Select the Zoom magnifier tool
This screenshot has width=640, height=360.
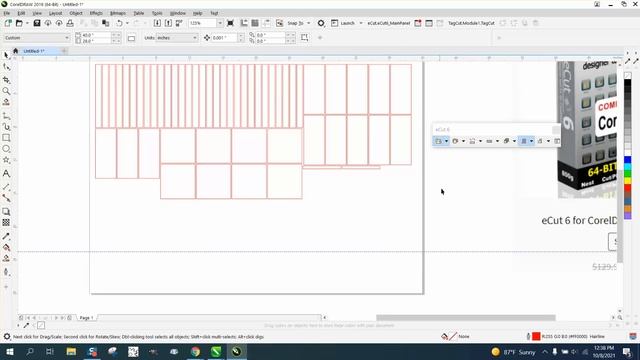tap(6, 91)
